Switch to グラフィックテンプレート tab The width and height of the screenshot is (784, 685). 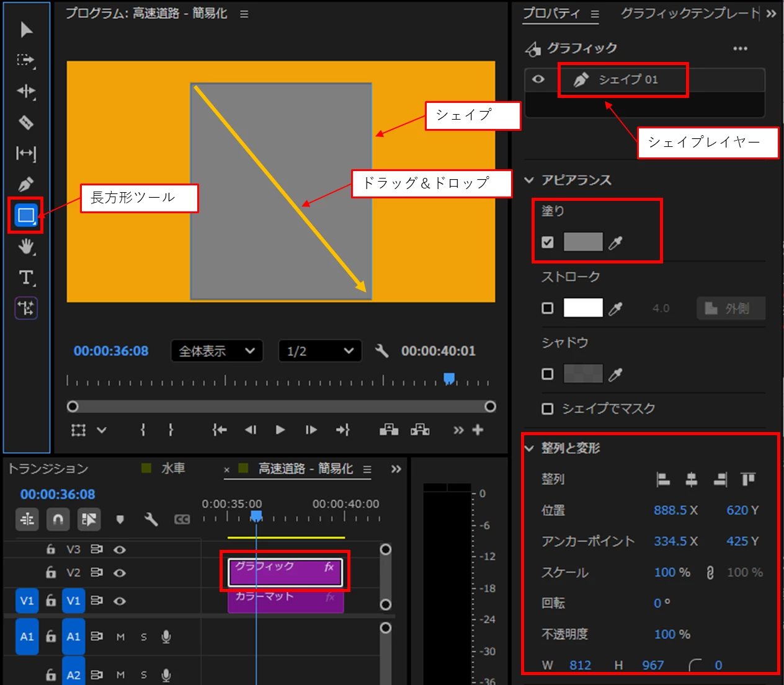tap(690, 14)
